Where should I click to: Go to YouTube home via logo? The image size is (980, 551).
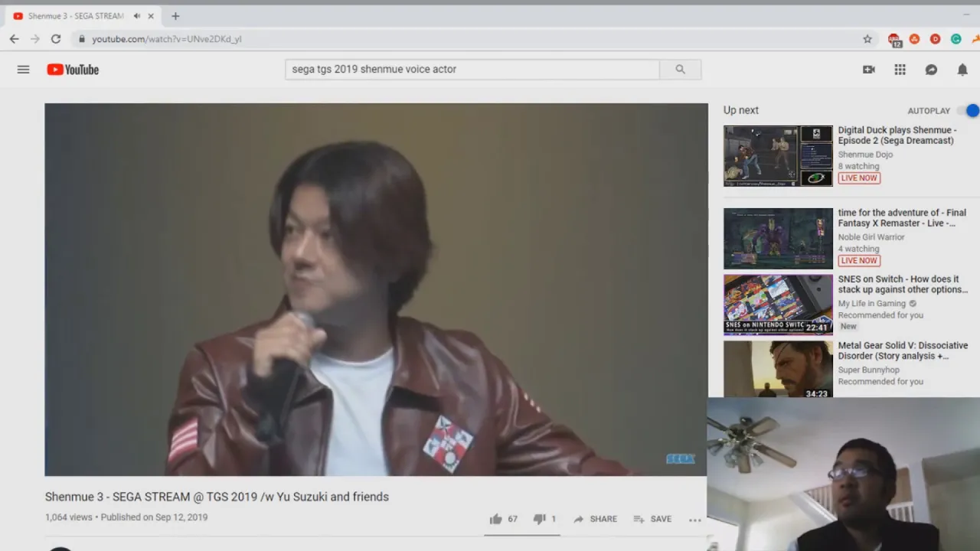[73, 70]
